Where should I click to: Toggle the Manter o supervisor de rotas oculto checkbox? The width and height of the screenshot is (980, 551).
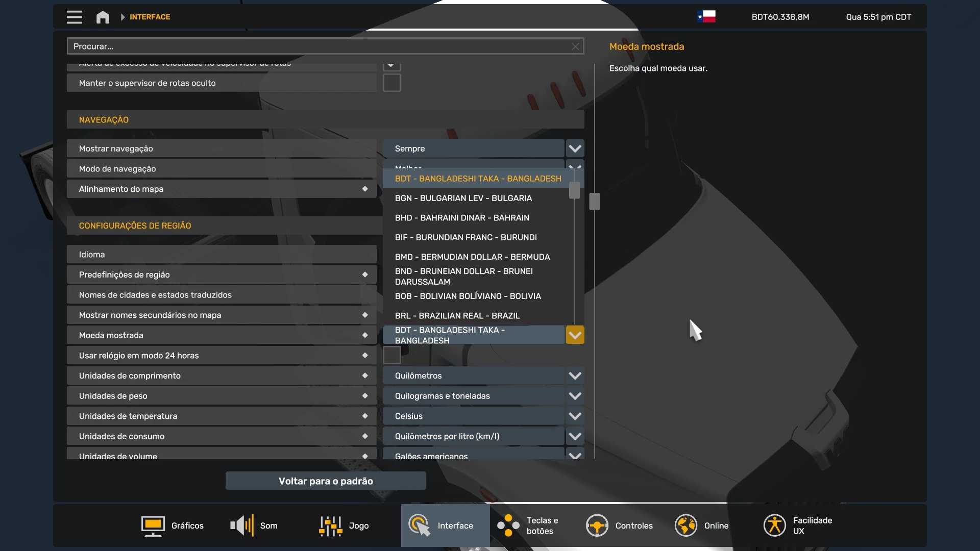tap(391, 83)
